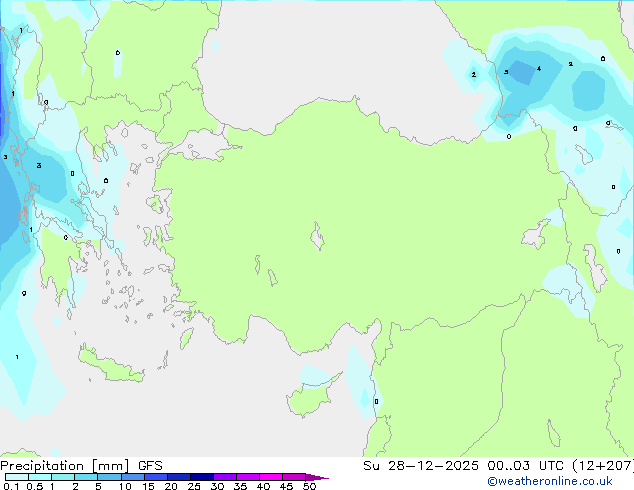Click the purple arrow tip after the 50 swatch
Screen dimensions: 634x490
(x=317, y=477)
